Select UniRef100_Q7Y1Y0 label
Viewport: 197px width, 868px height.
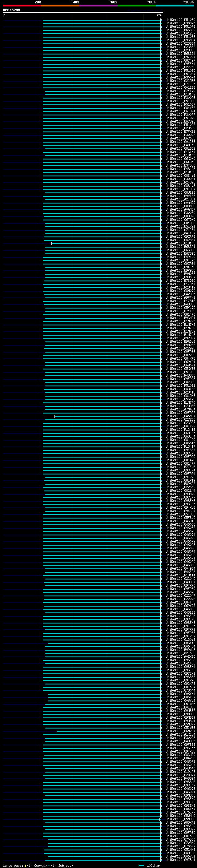[x=180, y=91]
